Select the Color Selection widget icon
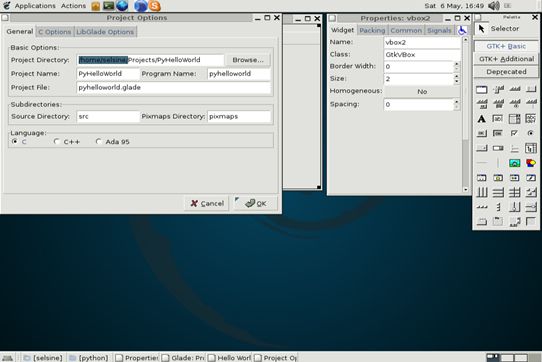The height and width of the screenshot is (362, 542). click(531, 163)
